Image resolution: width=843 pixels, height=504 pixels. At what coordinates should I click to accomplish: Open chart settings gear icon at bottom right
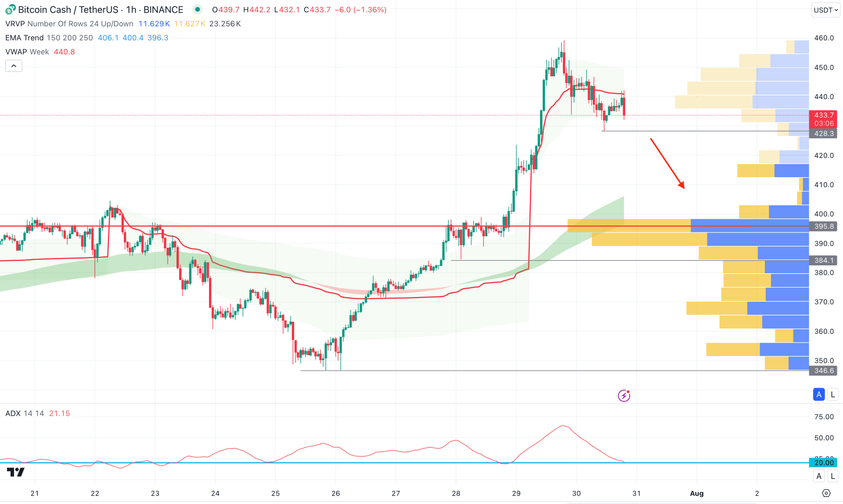(x=826, y=493)
